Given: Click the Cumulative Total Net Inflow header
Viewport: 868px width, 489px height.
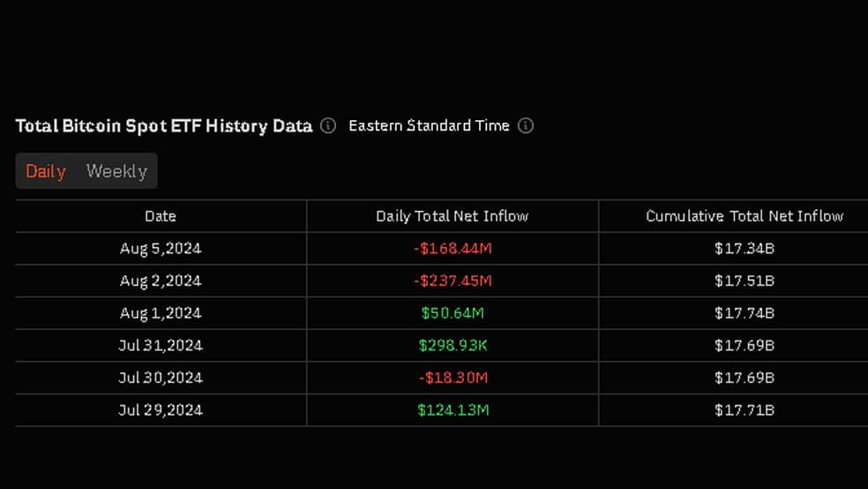Looking at the screenshot, I should tap(745, 216).
